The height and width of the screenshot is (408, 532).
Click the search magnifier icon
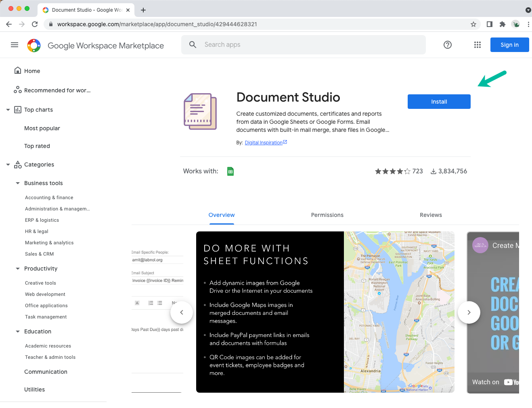(x=193, y=45)
